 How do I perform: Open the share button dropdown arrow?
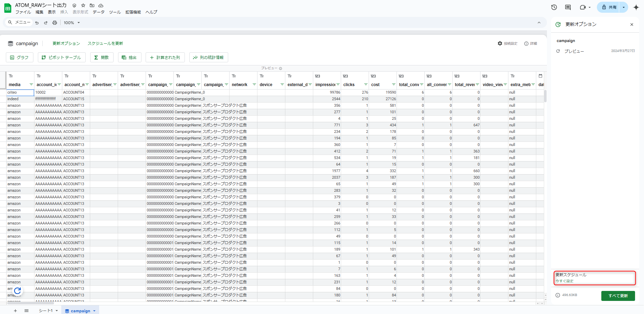[x=623, y=7]
